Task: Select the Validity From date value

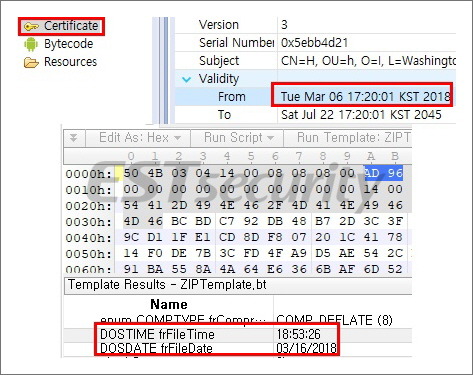Action: point(365,97)
